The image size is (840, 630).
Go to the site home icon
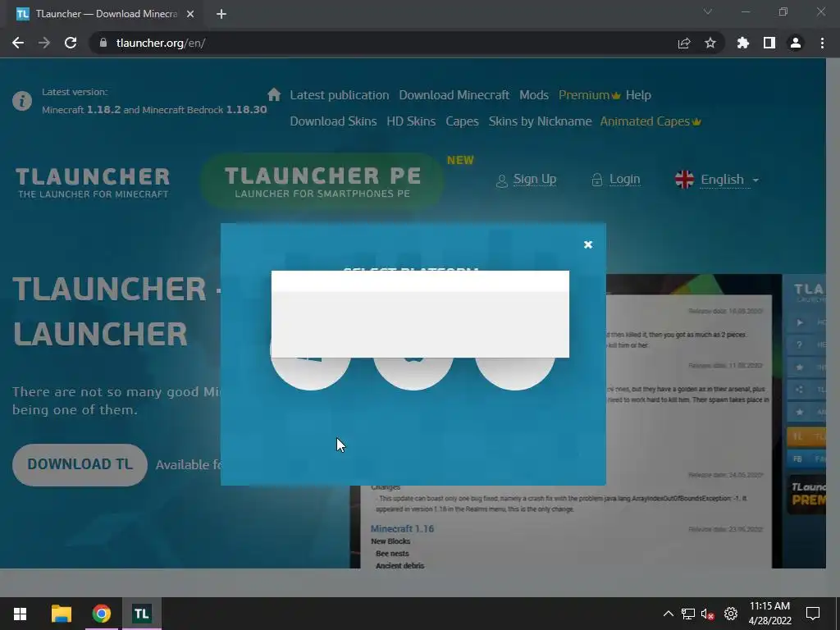[274, 95]
